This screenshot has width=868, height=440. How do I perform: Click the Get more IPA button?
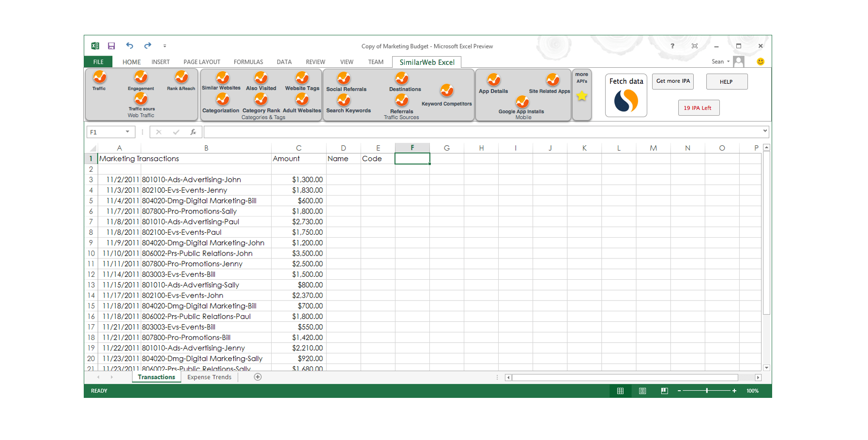tap(672, 81)
